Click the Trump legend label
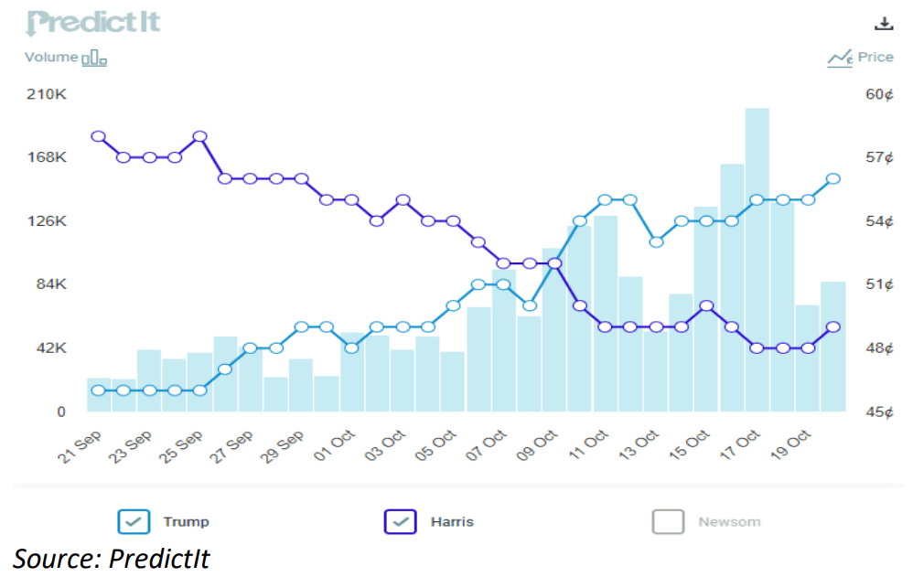 [186, 521]
